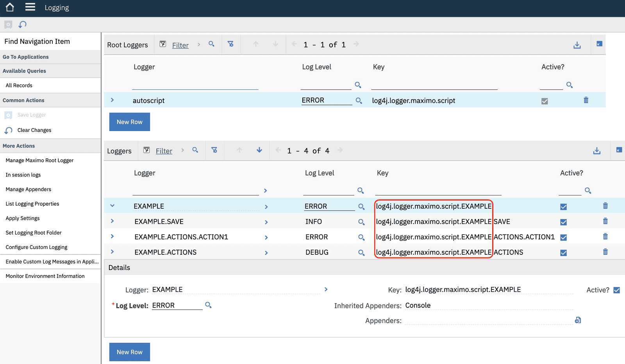Open All Records query from sidebar

click(x=18, y=85)
